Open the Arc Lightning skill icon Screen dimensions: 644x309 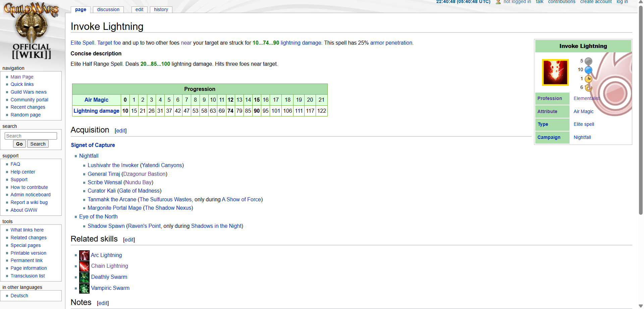tap(84, 255)
